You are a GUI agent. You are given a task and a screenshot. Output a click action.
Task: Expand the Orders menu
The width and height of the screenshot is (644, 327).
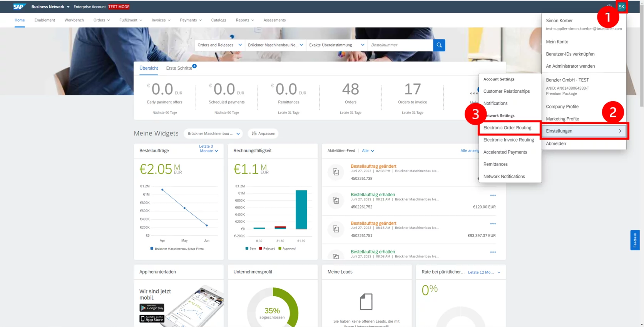102,20
